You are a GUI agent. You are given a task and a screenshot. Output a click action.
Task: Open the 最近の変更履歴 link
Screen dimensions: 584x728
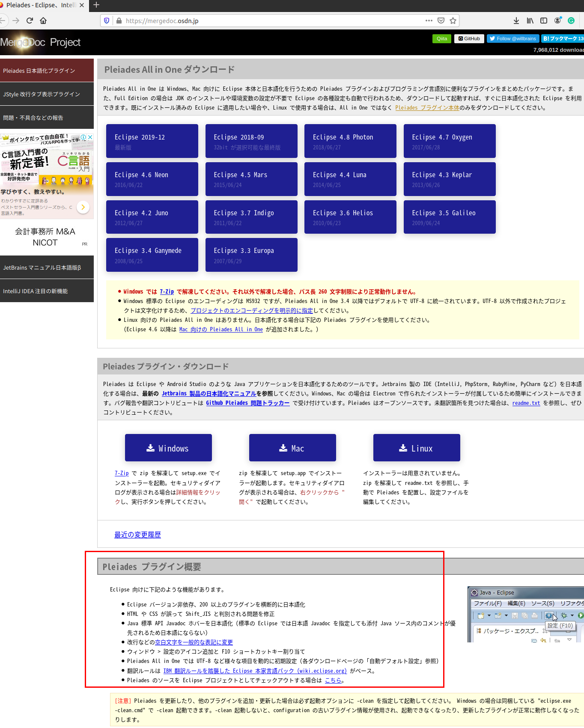tap(137, 535)
